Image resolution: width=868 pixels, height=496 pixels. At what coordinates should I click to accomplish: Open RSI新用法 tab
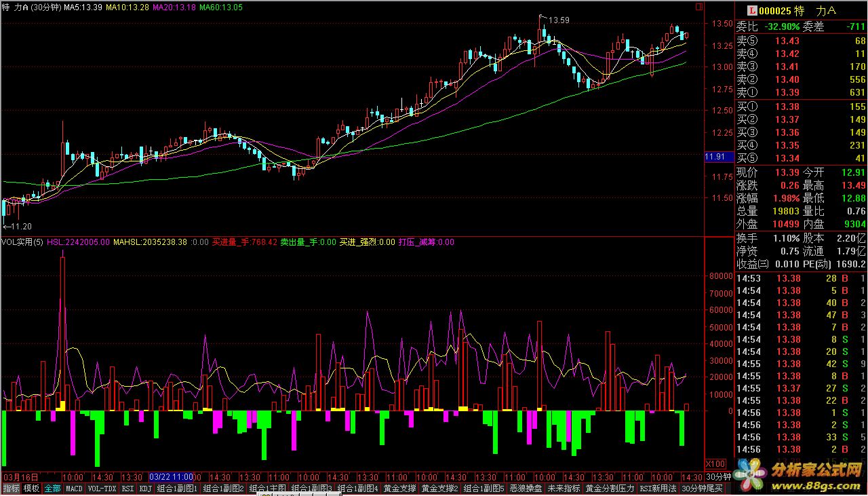[658, 488]
